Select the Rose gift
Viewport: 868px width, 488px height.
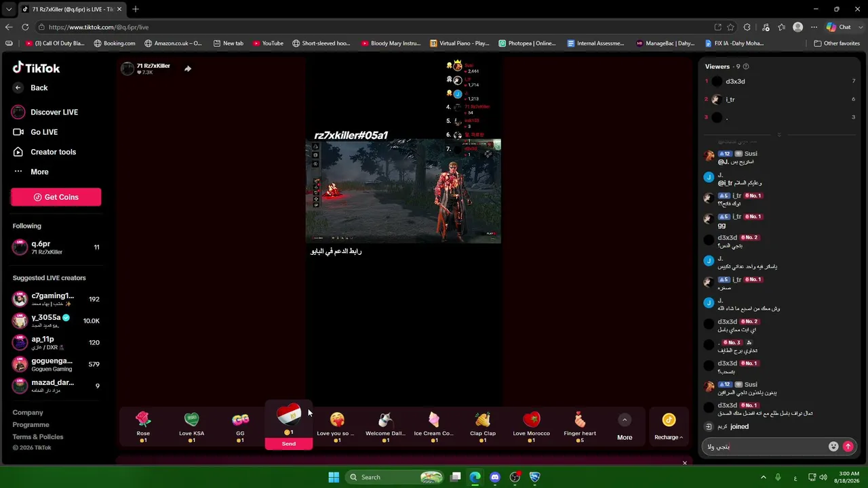tap(143, 428)
